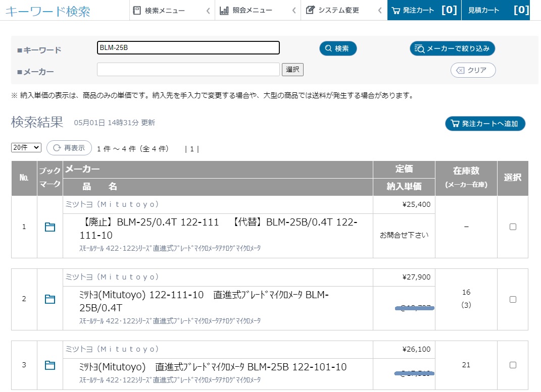Click メーカーで絞り込み button
Screen dimensions: 541x392
[x=452, y=48]
